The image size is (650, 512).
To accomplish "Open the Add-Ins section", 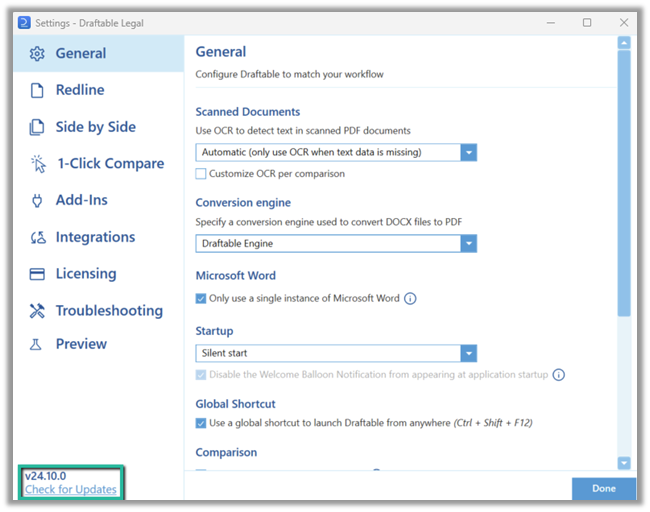I will pos(98,200).
